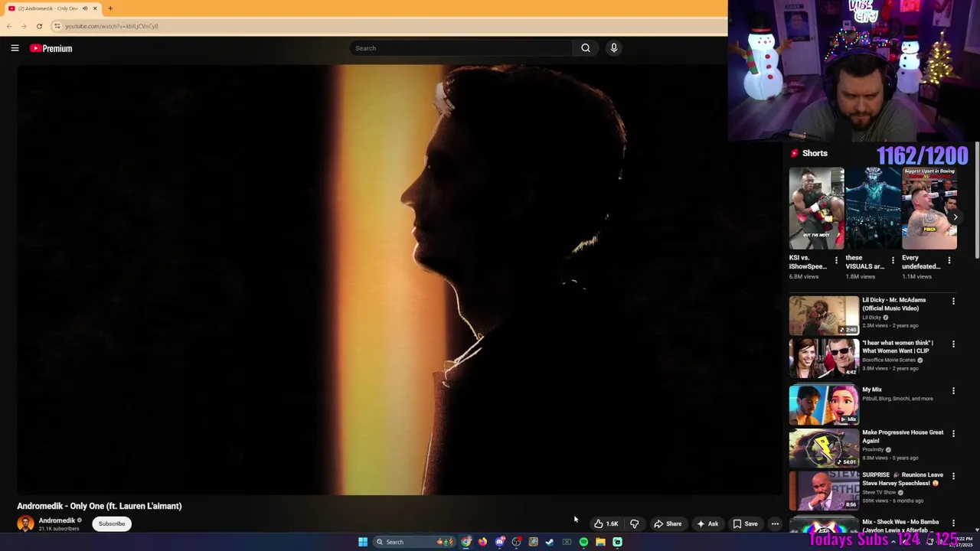Image resolution: width=980 pixels, height=551 pixels.
Task: Start voice search with microphone icon
Action: click(x=613, y=48)
